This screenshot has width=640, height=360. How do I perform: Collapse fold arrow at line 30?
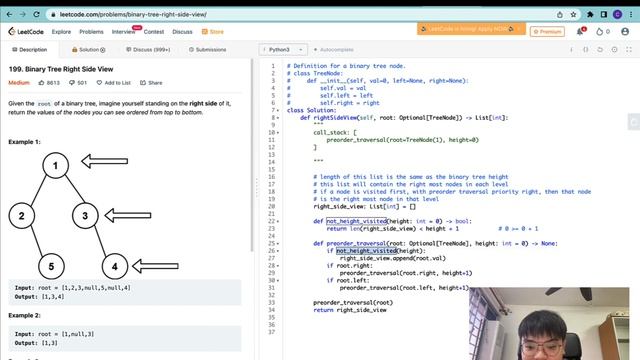pos(278,280)
